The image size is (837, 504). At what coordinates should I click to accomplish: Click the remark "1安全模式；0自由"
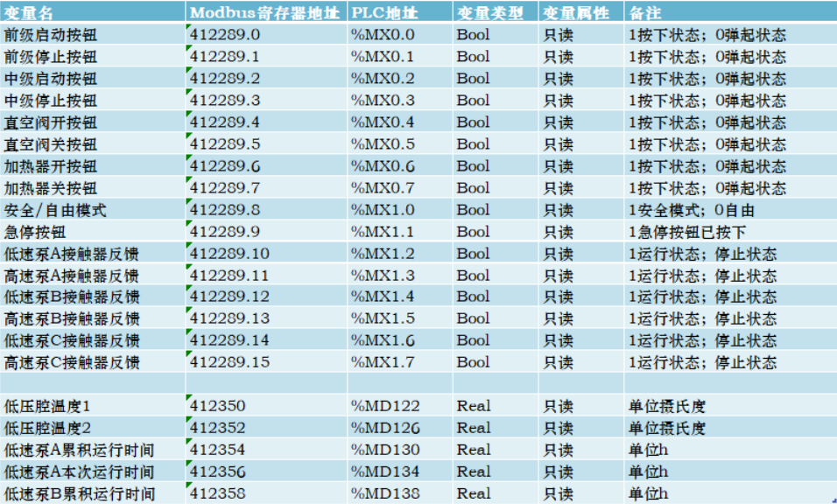point(692,210)
